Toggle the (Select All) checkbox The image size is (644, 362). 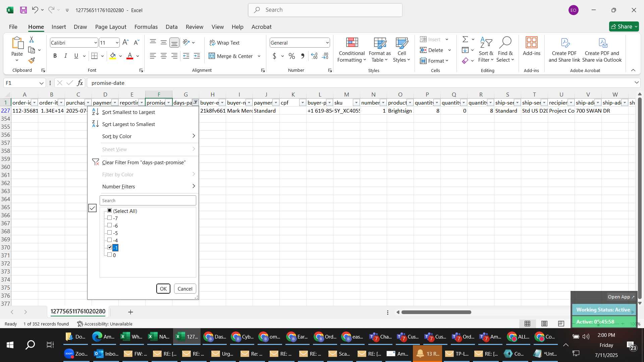[109, 210]
